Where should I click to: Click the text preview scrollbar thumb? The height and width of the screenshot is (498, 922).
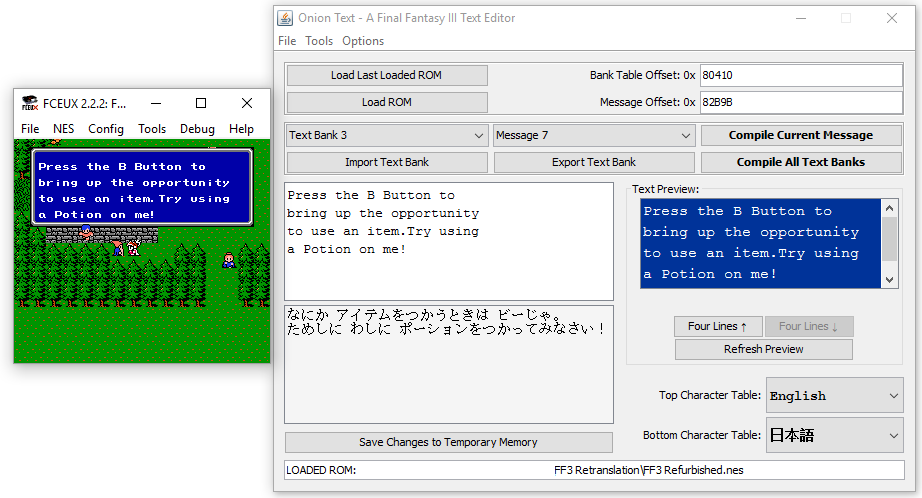pos(889,239)
